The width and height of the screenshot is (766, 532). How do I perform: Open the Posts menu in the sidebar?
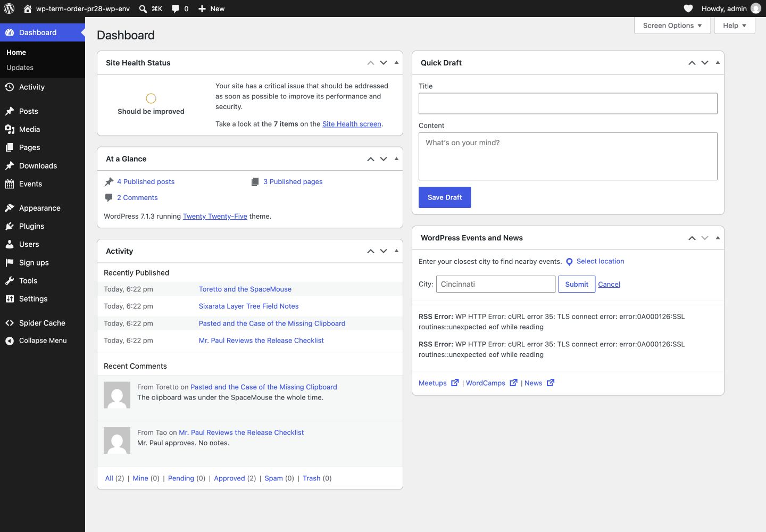[x=43, y=111]
